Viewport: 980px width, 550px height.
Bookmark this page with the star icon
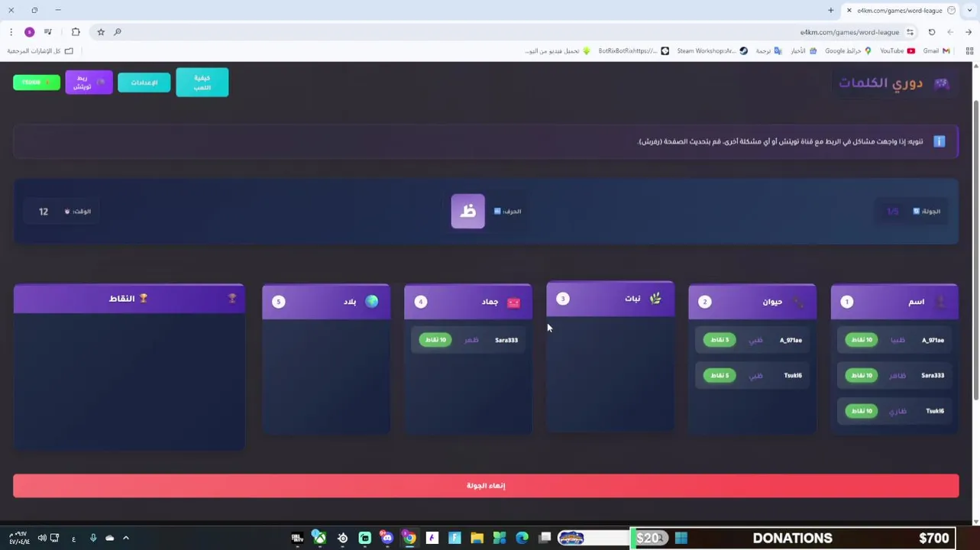point(101,32)
